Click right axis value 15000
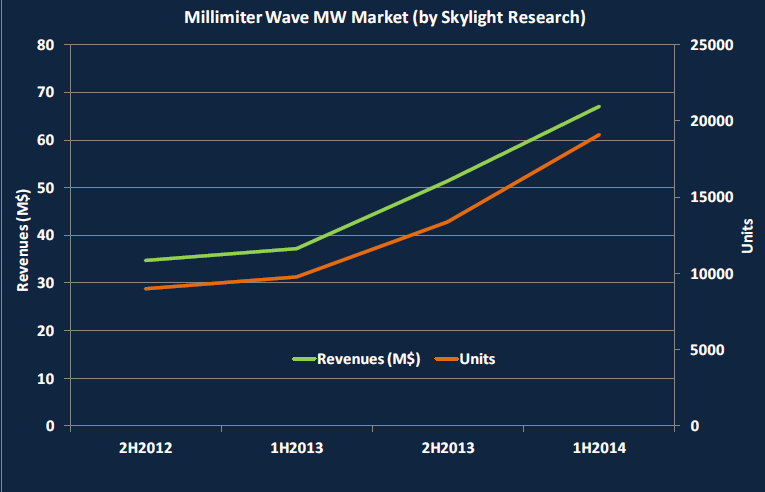This screenshot has height=492, width=765. point(711,197)
